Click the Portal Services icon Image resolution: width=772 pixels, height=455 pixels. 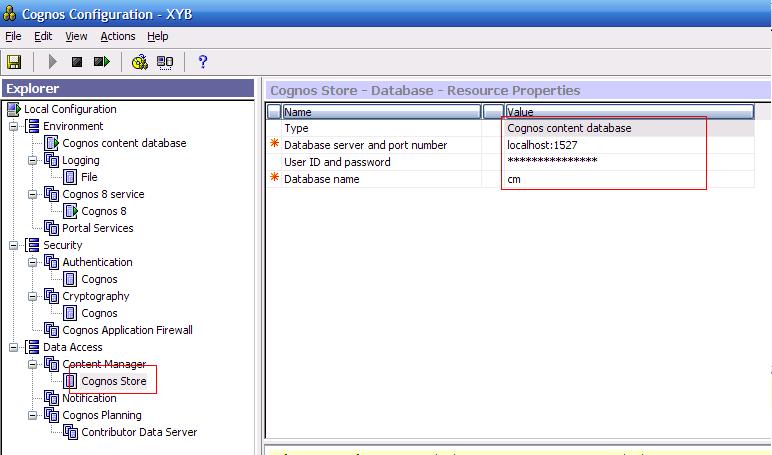[x=51, y=228]
